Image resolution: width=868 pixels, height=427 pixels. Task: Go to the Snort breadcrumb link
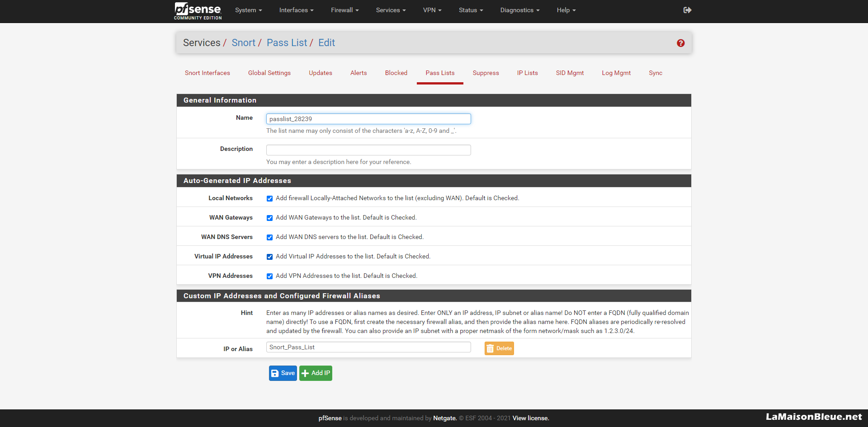click(243, 42)
